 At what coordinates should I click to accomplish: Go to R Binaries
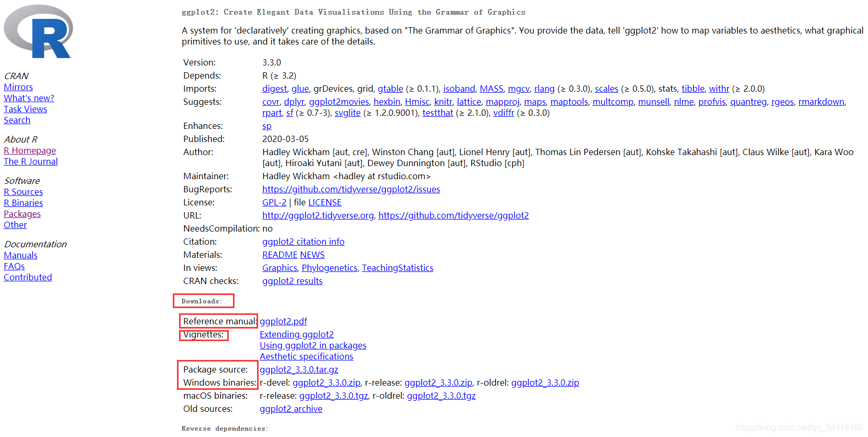[x=24, y=203]
